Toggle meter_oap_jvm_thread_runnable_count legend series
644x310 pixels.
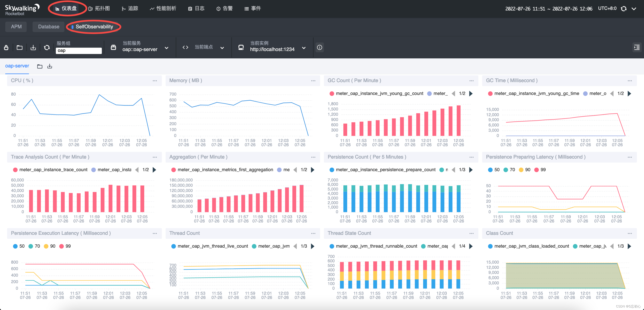[x=373, y=246]
